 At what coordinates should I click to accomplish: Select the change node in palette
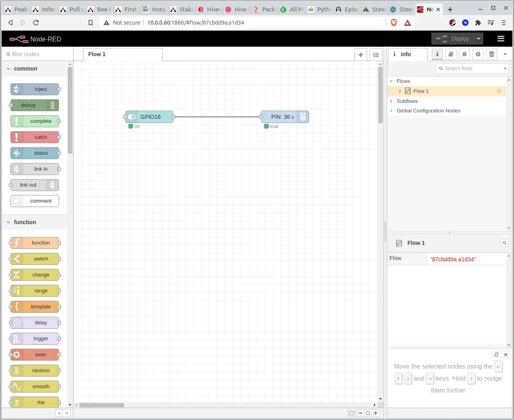pos(35,275)
